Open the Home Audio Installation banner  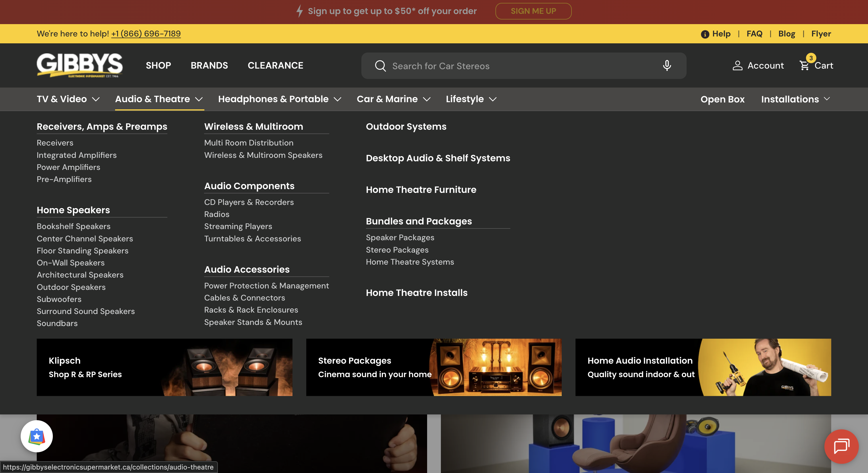coord(703,367)
